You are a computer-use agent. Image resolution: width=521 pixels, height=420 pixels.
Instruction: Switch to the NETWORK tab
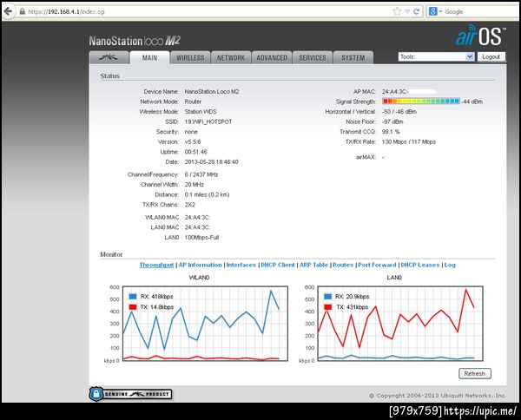click(x=231, y=57)
